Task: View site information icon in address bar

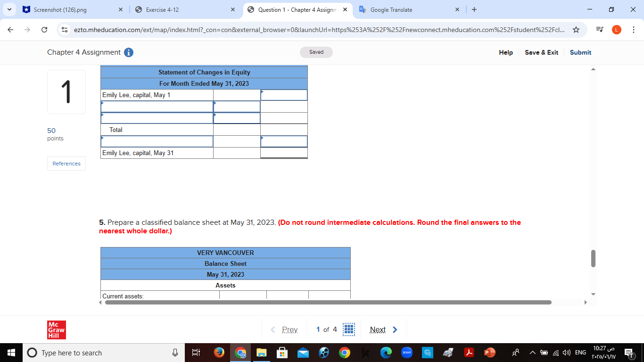Action: click(65, 30)
